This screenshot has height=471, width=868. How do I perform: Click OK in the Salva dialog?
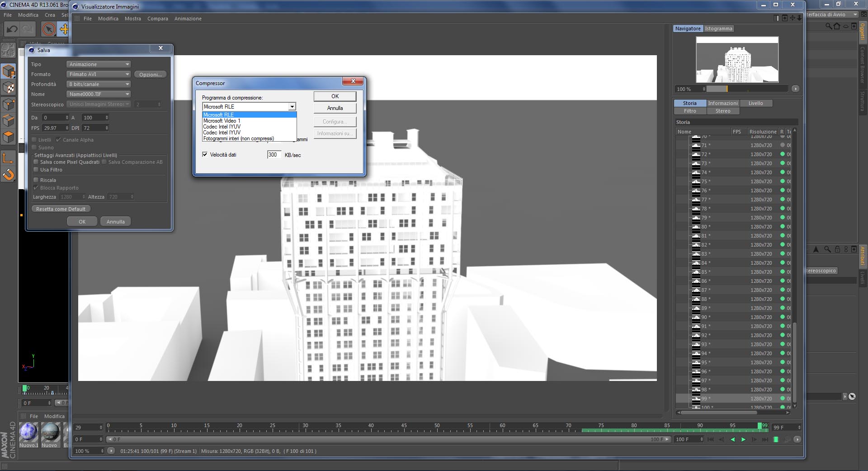82,222
